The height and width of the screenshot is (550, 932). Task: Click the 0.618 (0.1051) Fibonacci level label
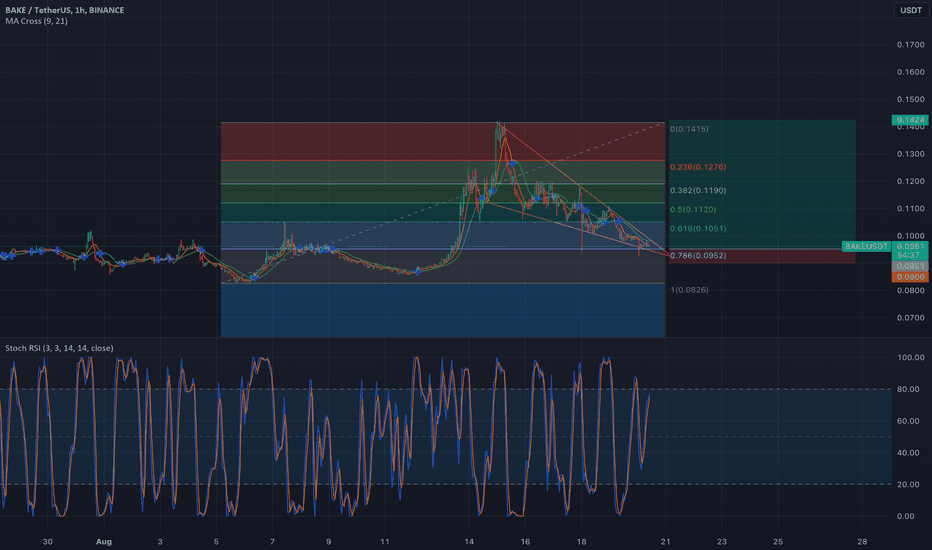click(698, 227)
